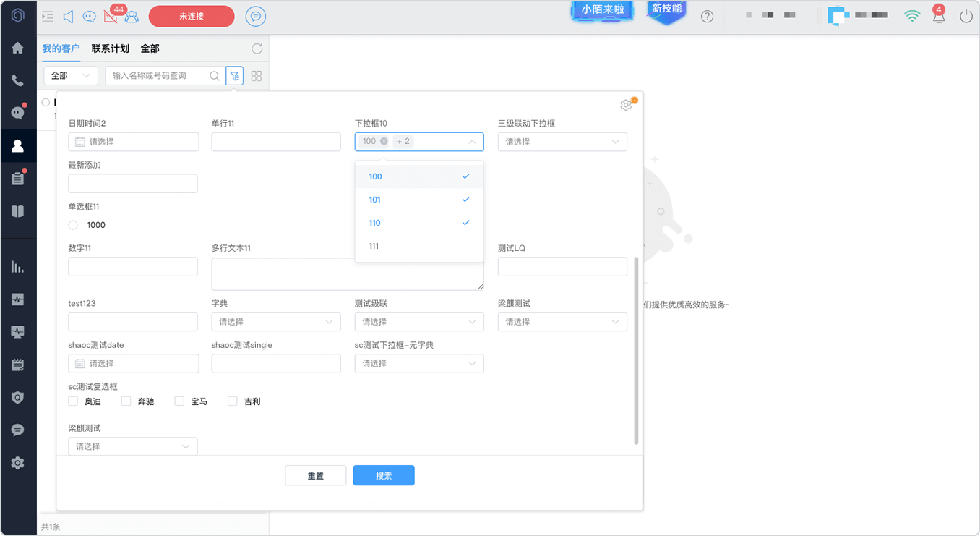Switch to grid view icon
Screen dimensions: 980x536
[256, 75]
